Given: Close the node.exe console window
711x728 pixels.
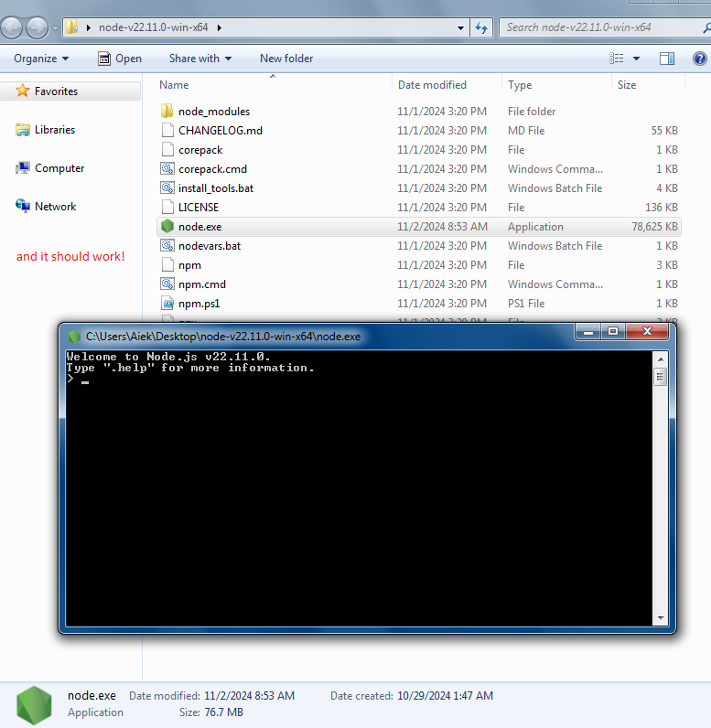Looking at the screenshot, I should coord(647,331).
